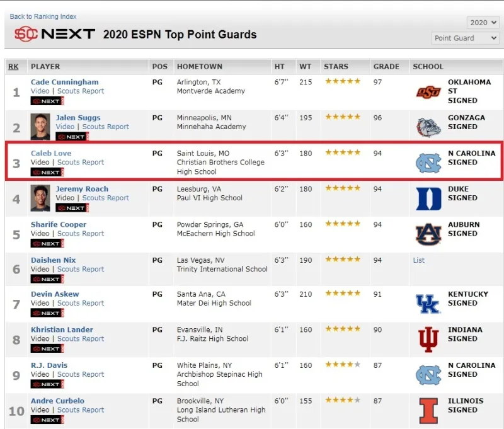Click the Oklahoma State team logo
The height and width of the screenshot is (429, 504).
coord(428,93)
